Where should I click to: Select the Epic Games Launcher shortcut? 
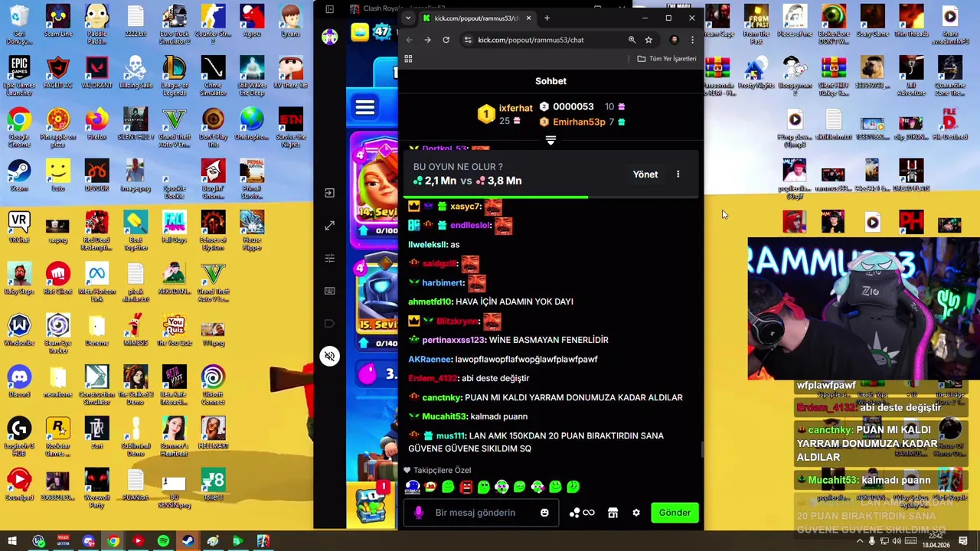click(19, 76)
